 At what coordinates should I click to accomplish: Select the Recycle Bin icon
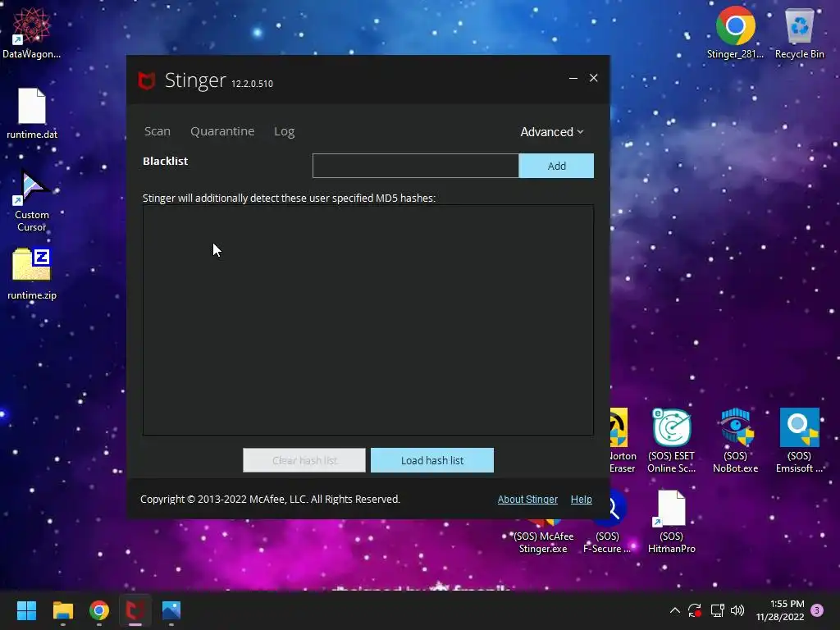coord(799,33)
